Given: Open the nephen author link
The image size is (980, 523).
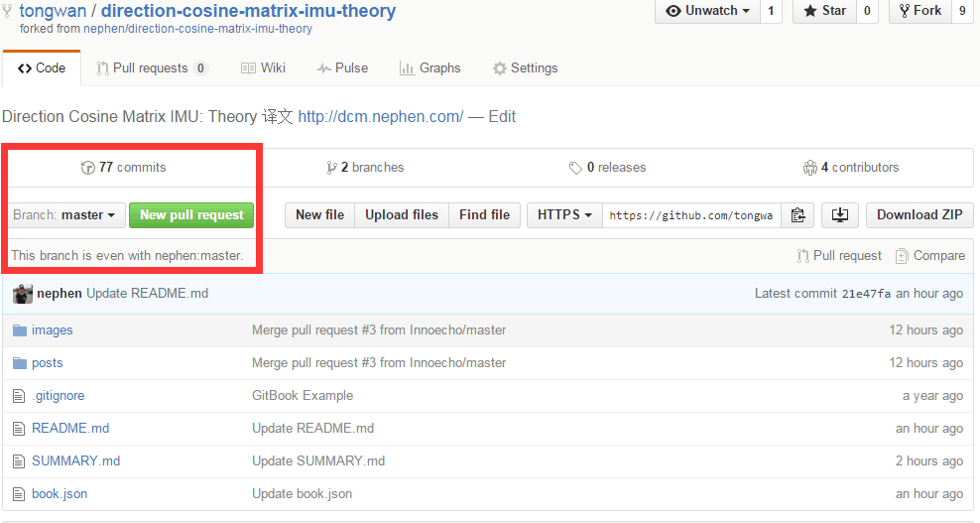Looking at the screenshot, I should coord(60,294).
